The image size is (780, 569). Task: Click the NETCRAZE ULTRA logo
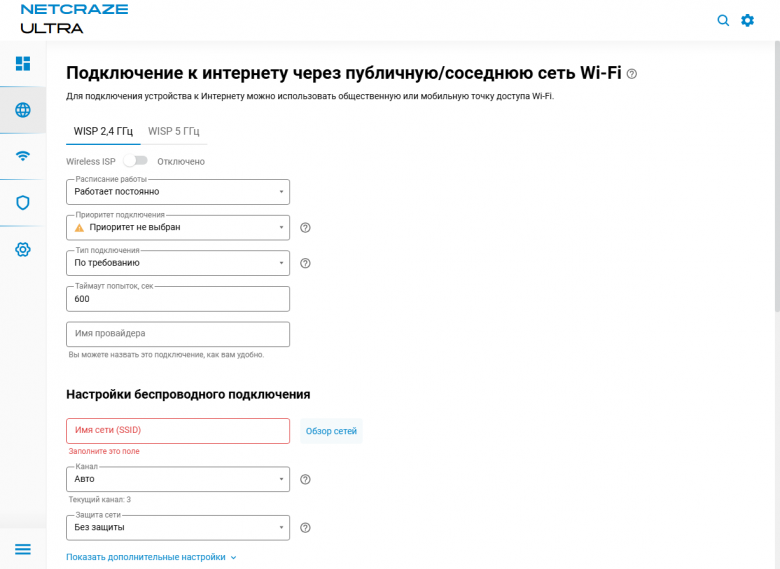point(74,19)
